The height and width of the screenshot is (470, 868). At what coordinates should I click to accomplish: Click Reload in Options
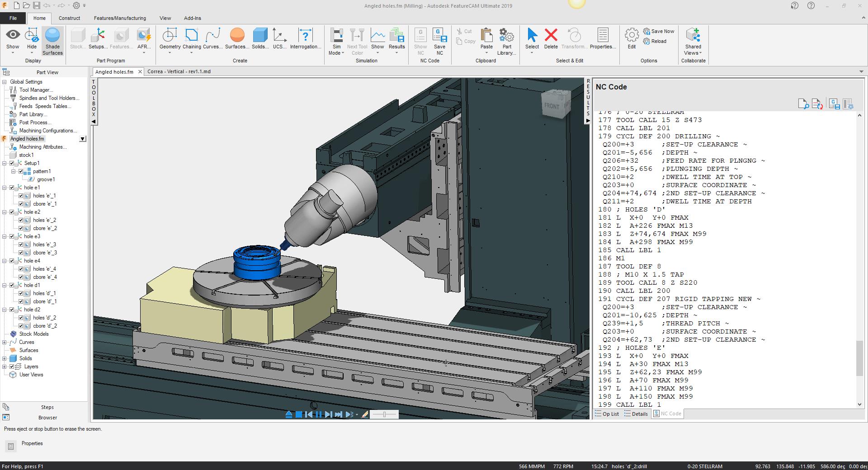pos(655,41)
